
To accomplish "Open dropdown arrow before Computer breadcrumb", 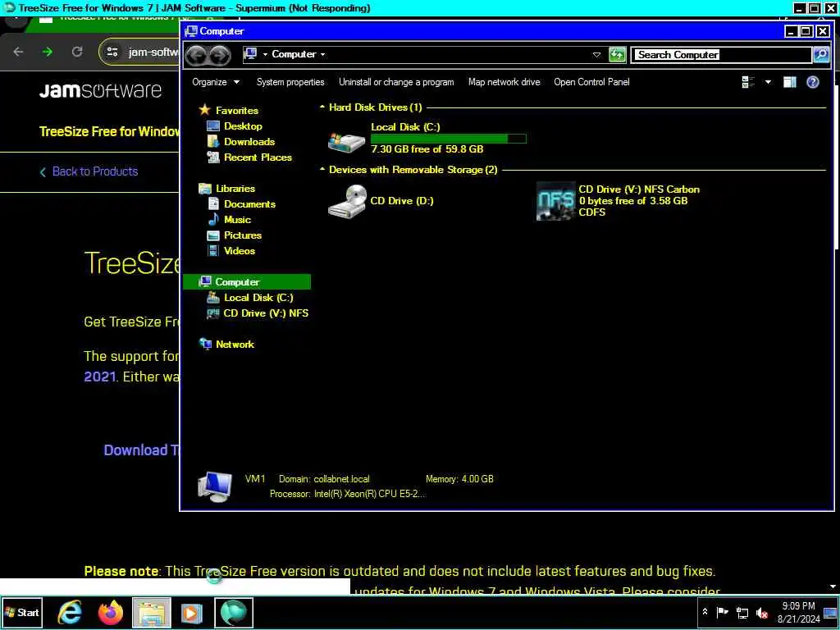I will click(265, 55).
